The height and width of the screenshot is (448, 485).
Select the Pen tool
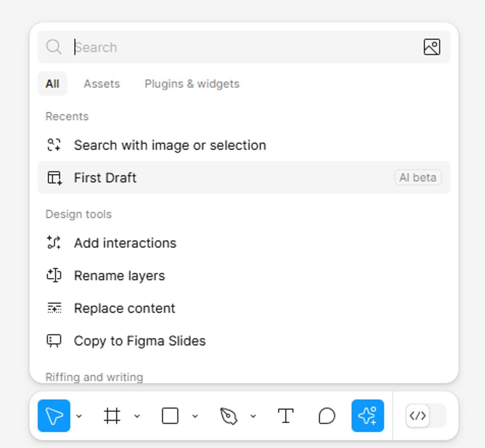pyautogui.click(x=229, y=416)
